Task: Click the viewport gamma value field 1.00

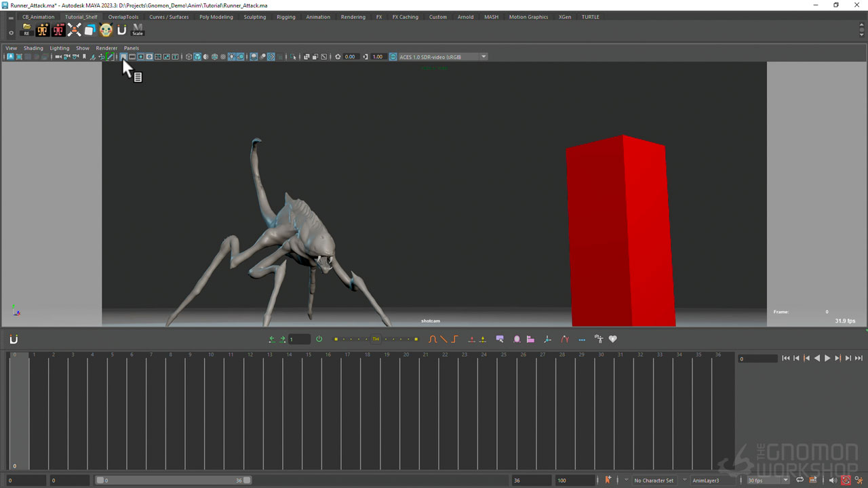Action: pos(378,57)
